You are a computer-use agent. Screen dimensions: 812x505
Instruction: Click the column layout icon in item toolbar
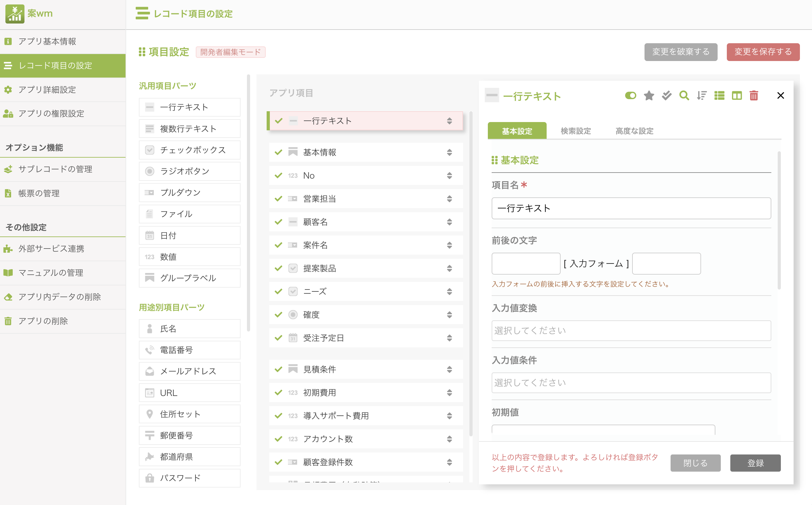coord(736,96)
